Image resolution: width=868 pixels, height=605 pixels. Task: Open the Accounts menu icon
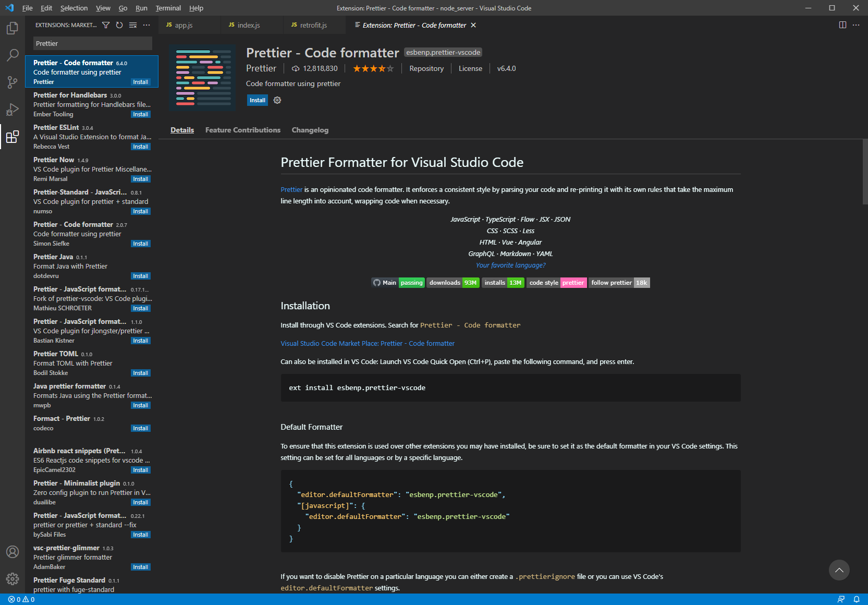coord(13,552)
